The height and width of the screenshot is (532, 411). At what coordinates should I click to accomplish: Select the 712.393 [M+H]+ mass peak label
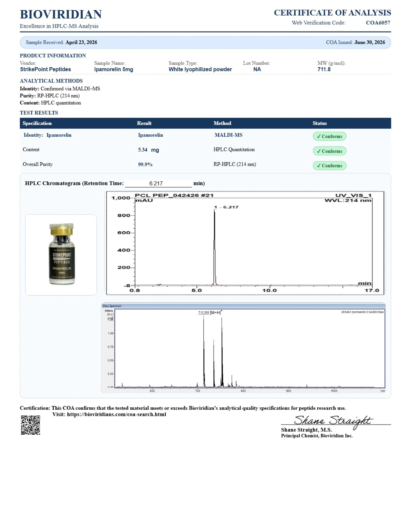[x=210, y=312]
